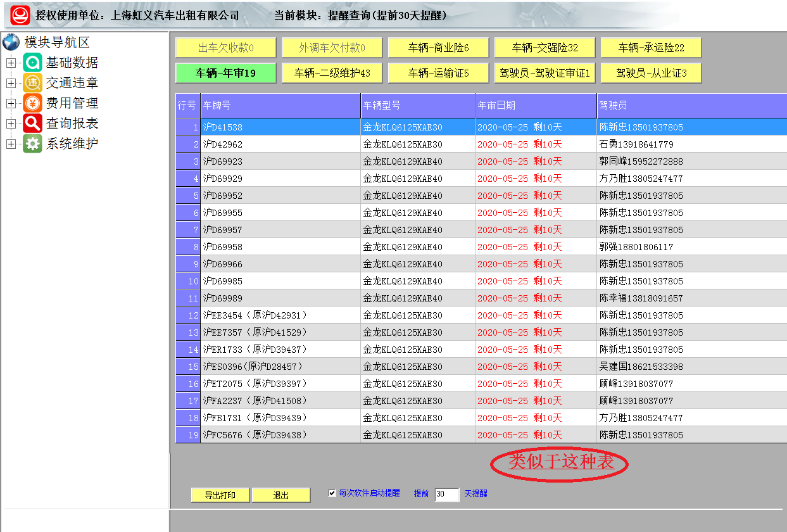Sort by the 年审日期 column header
This screenshot has width=787, height=532.
coord(536,106)
